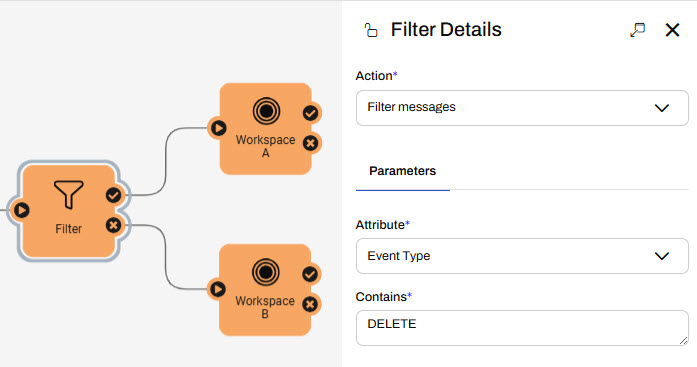Screen dimensions: 697x367
Task: Select the Filter node's failure X port
Action: tap(114, 225)
